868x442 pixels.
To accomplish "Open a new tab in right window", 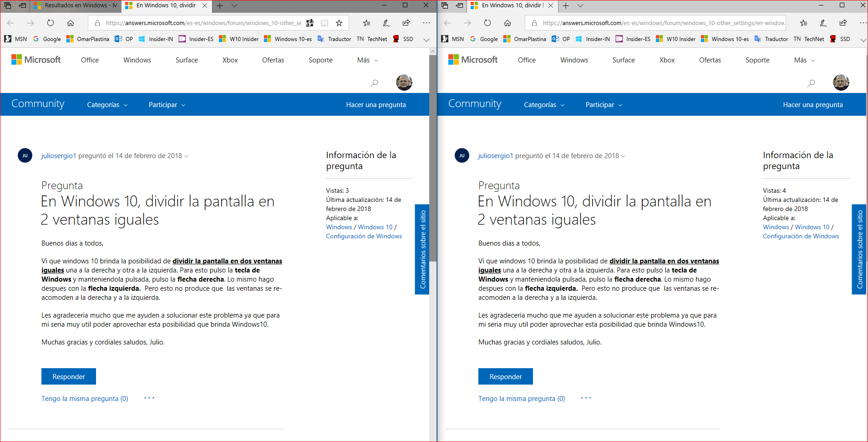I will click(566, 5).
